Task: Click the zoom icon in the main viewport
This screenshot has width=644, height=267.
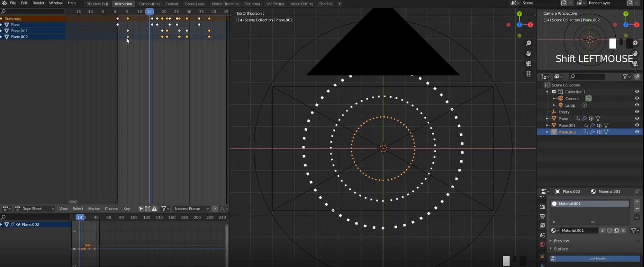Action: tap(529, 43)
